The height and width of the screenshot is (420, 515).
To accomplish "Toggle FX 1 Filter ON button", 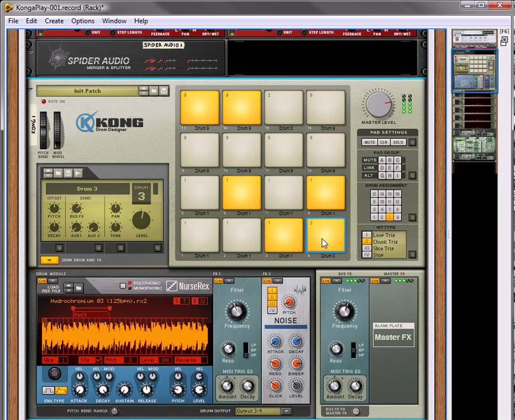I will 218,281.
